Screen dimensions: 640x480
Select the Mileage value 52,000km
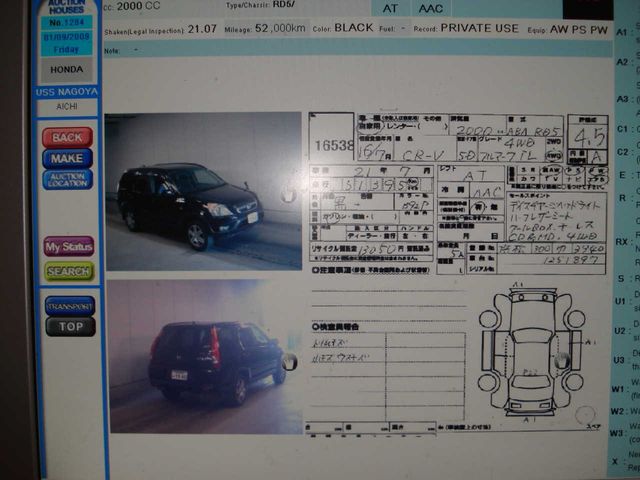coord(280,28)
